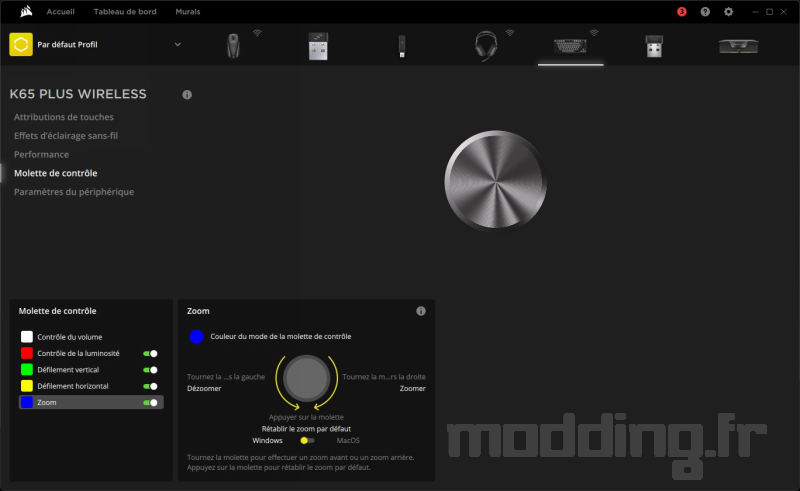Click Rétablir le zoom par défaut
The height and width of the screenshot is (491, 800).
(x=306, y=429)
